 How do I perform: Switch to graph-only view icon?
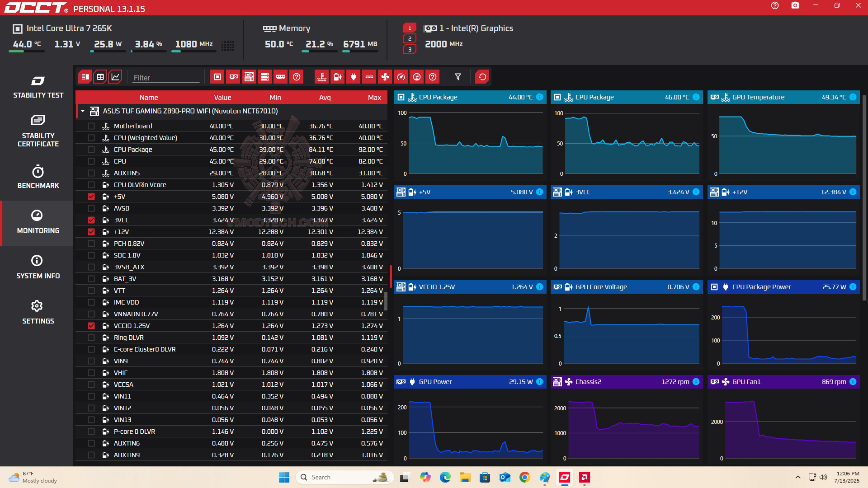coord(115,77)
